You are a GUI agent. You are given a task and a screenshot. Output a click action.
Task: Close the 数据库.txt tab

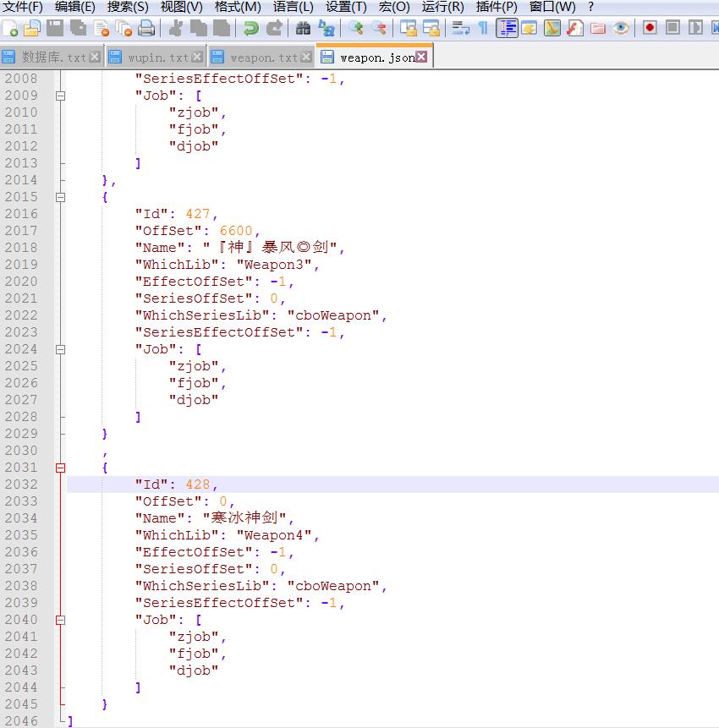tap(95, 57)
